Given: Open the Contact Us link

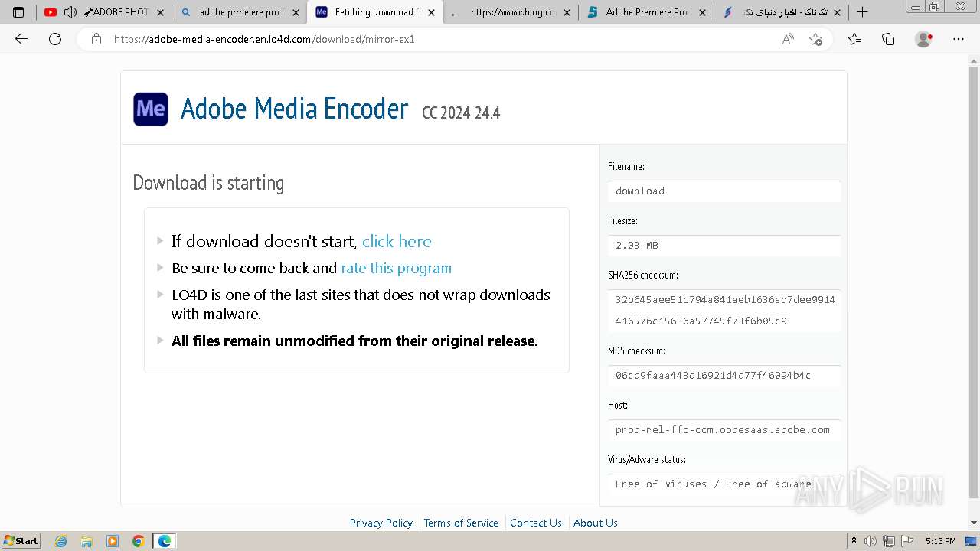Looking at the screenshot, I should click(x=536, y=523).
